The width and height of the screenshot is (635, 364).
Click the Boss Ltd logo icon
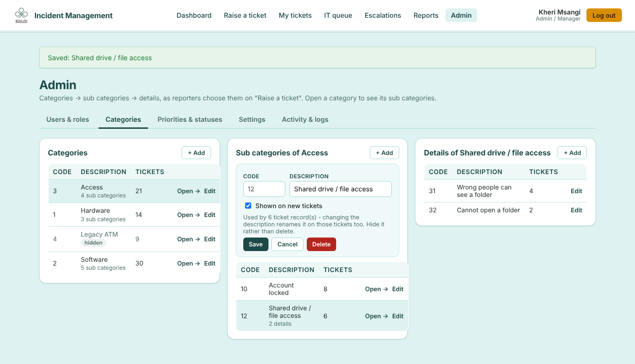[21, 15]
